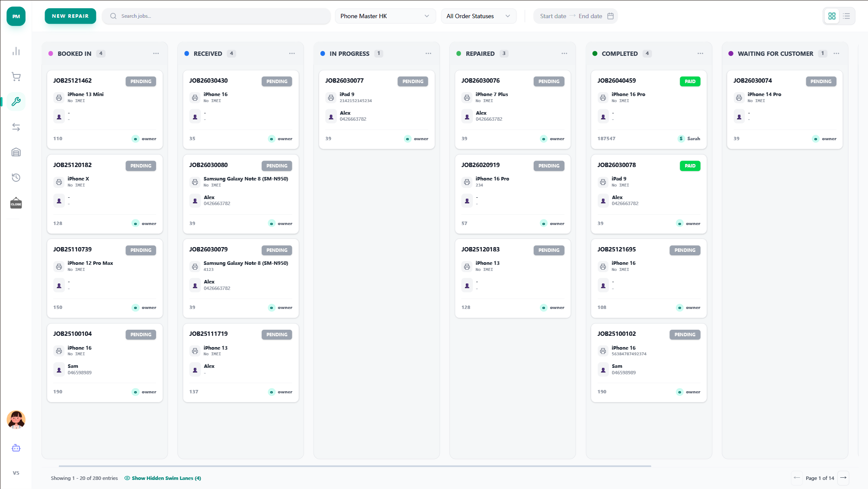Open the history clock section
This screenshot has width=868, height=489.
click(x=16, y=177)
